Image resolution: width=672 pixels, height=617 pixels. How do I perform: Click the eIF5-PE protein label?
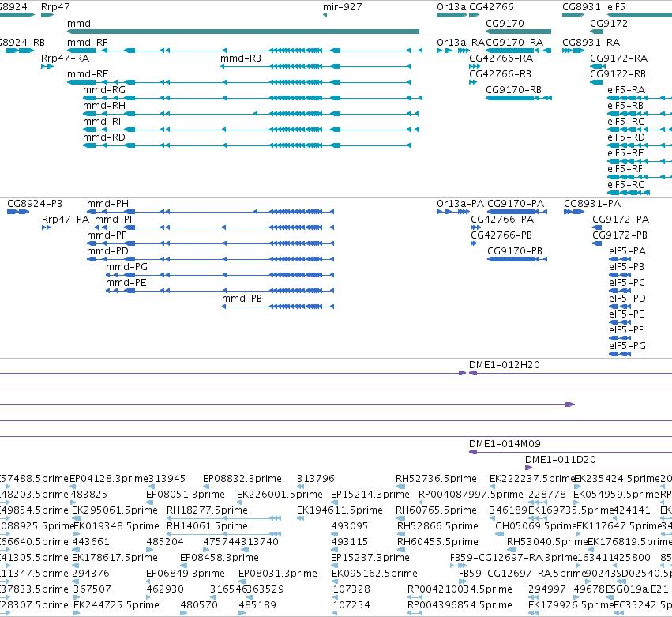click(x=627, y=314)
